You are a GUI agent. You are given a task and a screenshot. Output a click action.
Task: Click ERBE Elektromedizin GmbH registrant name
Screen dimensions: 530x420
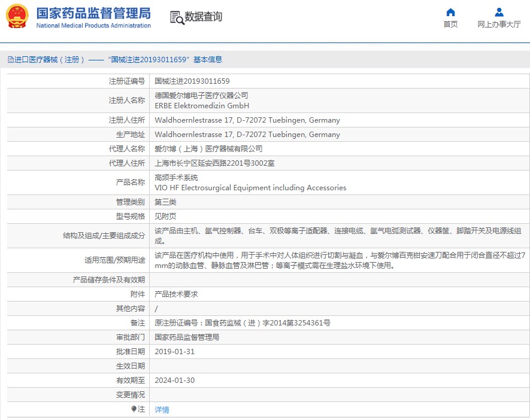pos(202,106)
